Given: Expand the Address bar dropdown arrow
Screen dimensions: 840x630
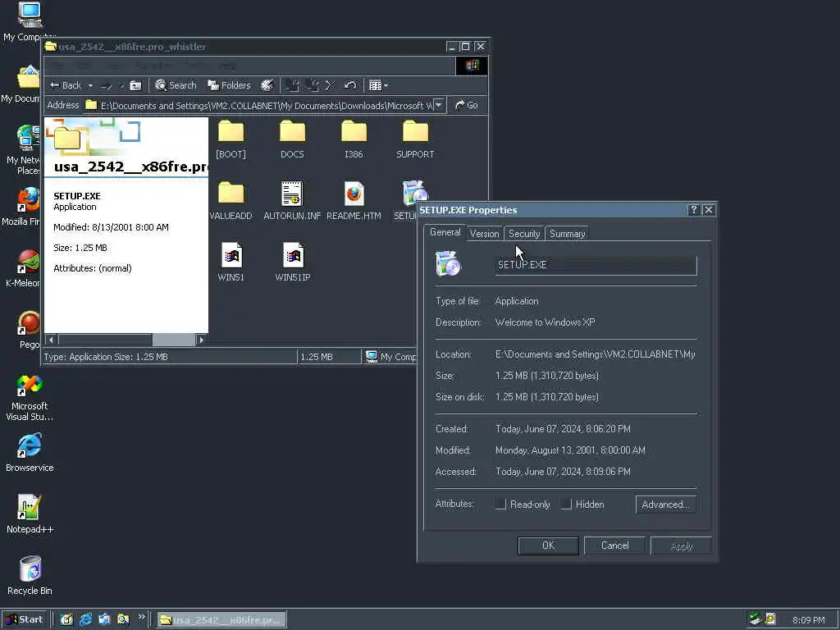Looking at the screenshot, I should (x=439, y=105).
